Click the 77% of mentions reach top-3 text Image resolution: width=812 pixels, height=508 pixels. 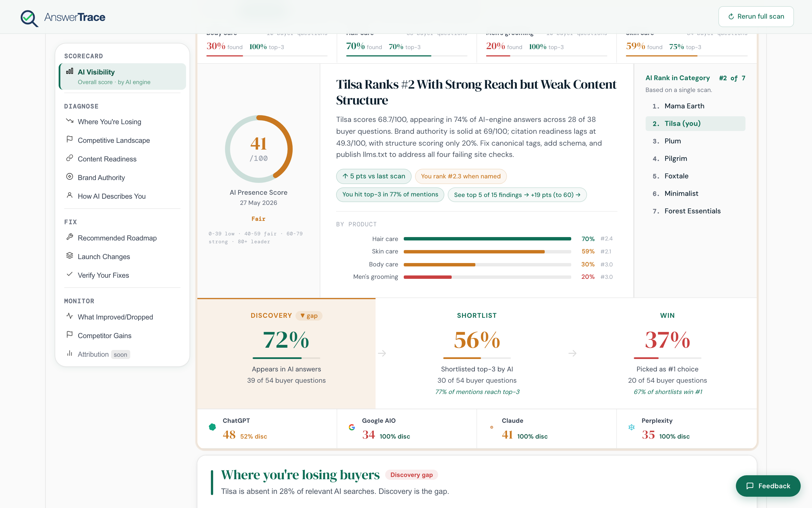point(477,392)
